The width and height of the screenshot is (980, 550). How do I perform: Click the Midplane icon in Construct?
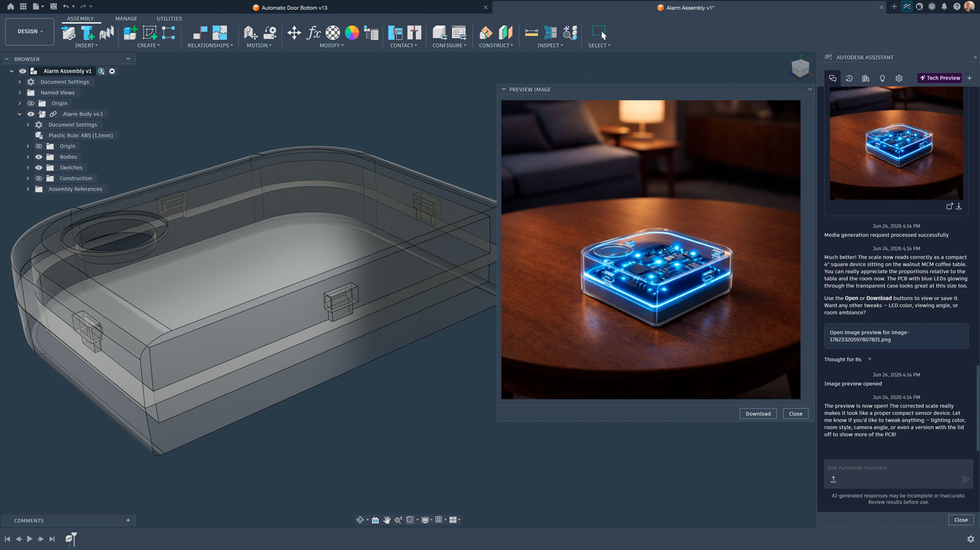pos(505,33)
